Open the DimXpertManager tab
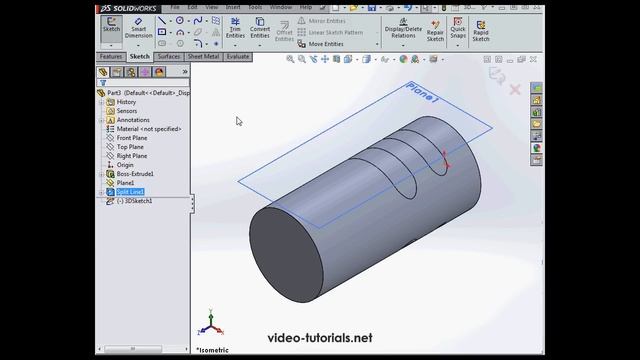Screen dimensions: 640x360 pos(145,72)
